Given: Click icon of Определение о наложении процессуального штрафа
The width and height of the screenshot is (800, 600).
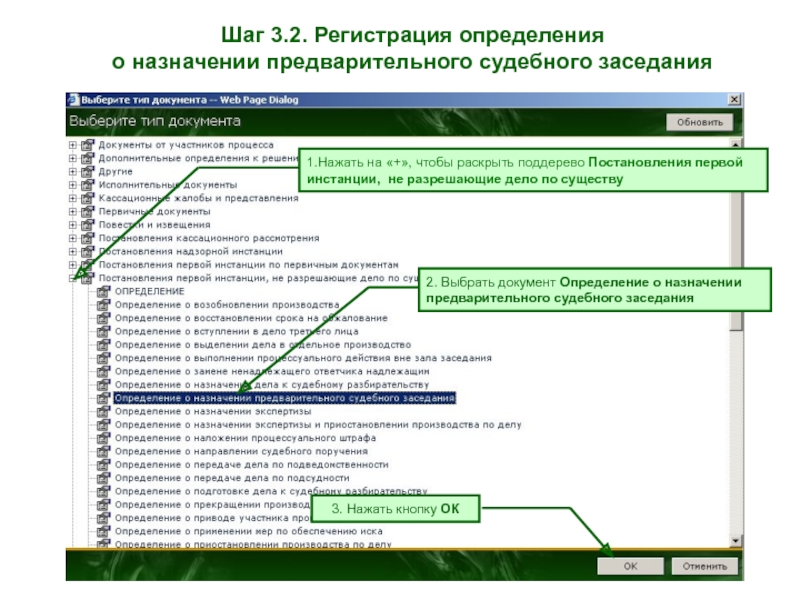Looking at the screenshot, I should (104, 438).
